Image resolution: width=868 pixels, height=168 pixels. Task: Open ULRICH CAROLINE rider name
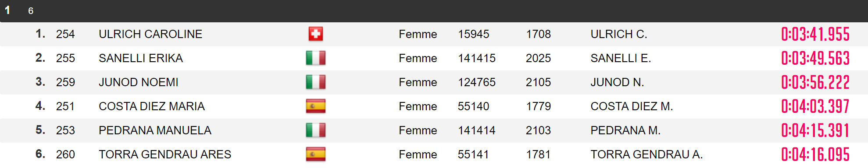pyautogui.click(x=150, y=34)
